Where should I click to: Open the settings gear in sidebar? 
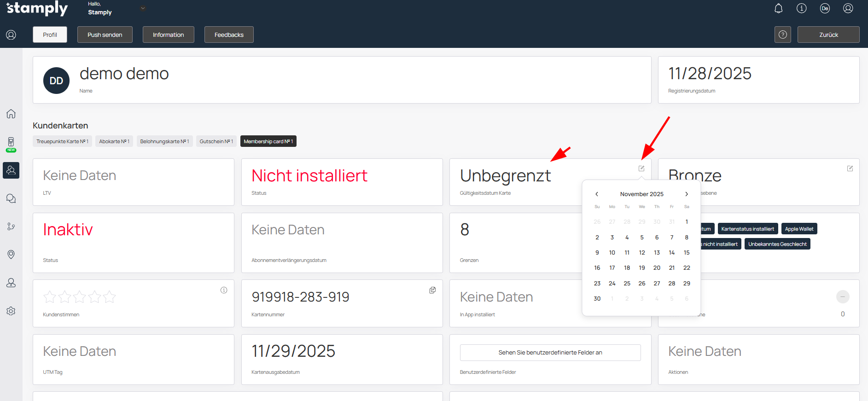coord(11,311)
